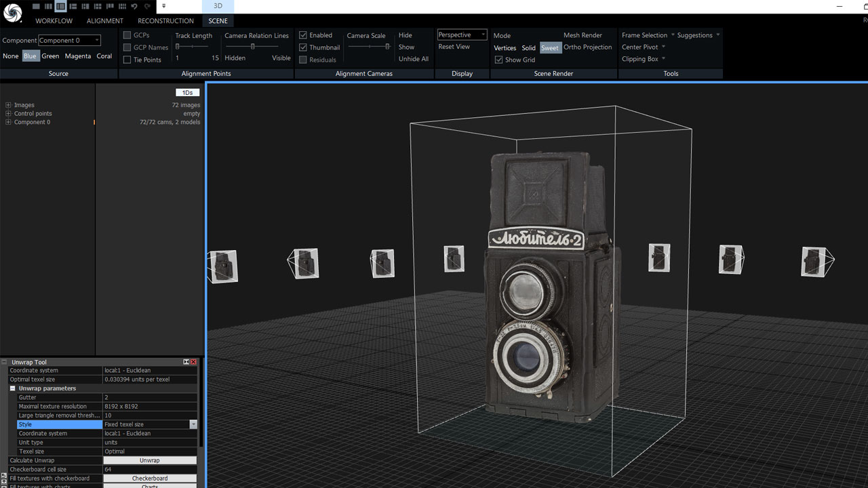Screen dimensions: 868x488
Task: Select the 3D view tab
Action: click(x=218, y=6)
